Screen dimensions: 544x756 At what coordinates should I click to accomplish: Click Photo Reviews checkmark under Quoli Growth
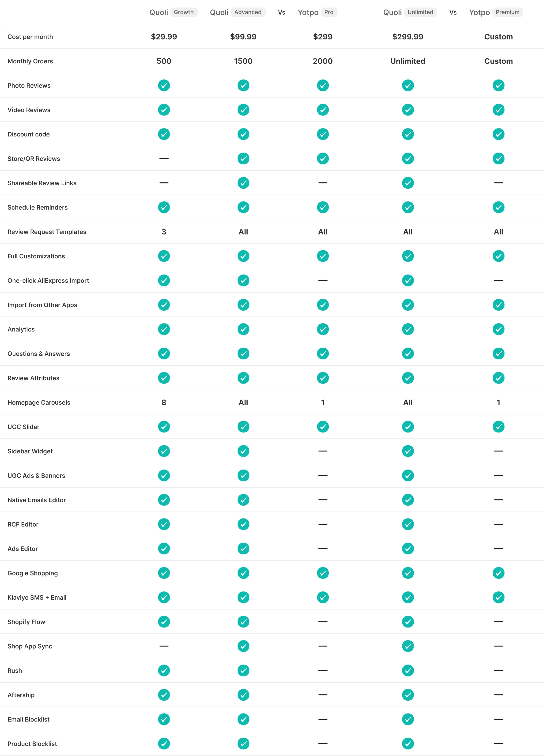tap(164, 85)
